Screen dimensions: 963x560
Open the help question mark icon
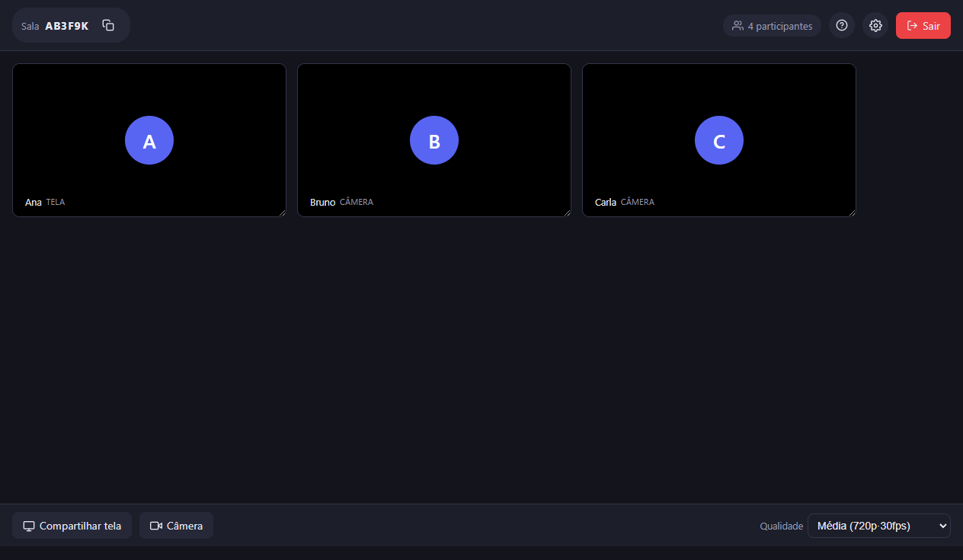[842, 25]
